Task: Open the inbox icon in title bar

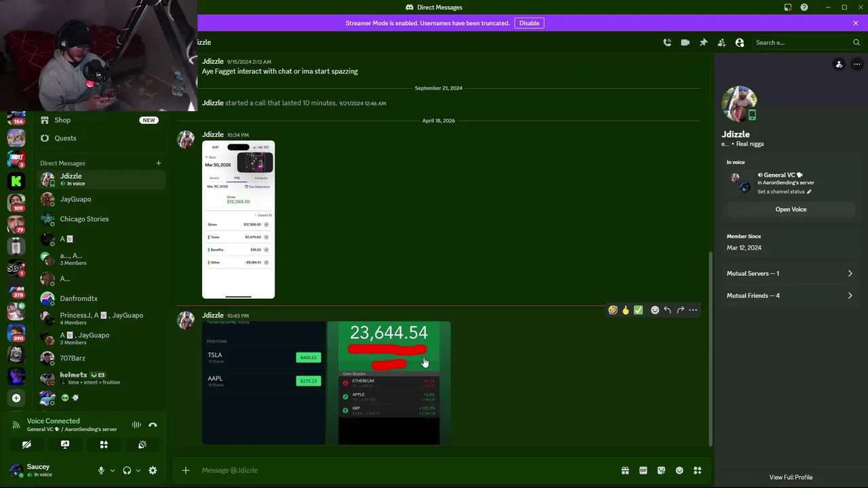Action: [x=788, y=7]
